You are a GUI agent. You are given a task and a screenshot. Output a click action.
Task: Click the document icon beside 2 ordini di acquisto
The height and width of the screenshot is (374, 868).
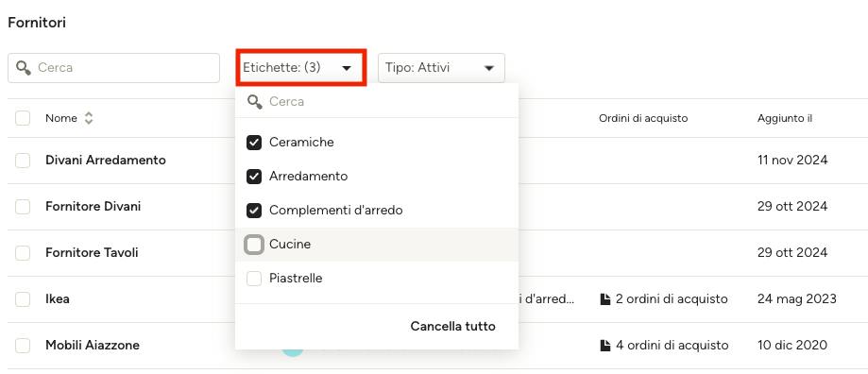coord(606,299)
